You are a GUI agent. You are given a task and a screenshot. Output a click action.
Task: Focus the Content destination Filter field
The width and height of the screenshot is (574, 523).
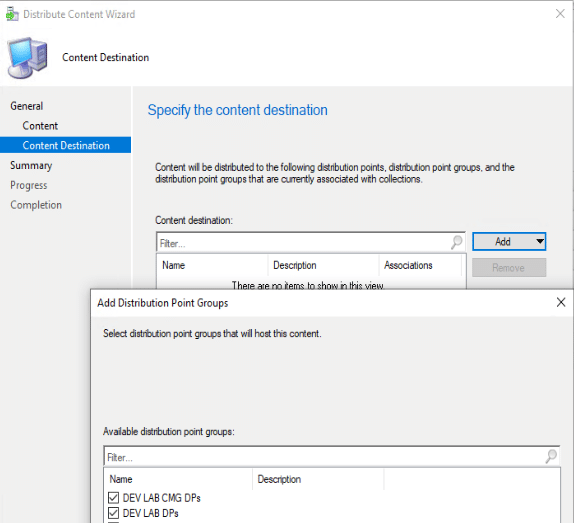tap(304, 243)
